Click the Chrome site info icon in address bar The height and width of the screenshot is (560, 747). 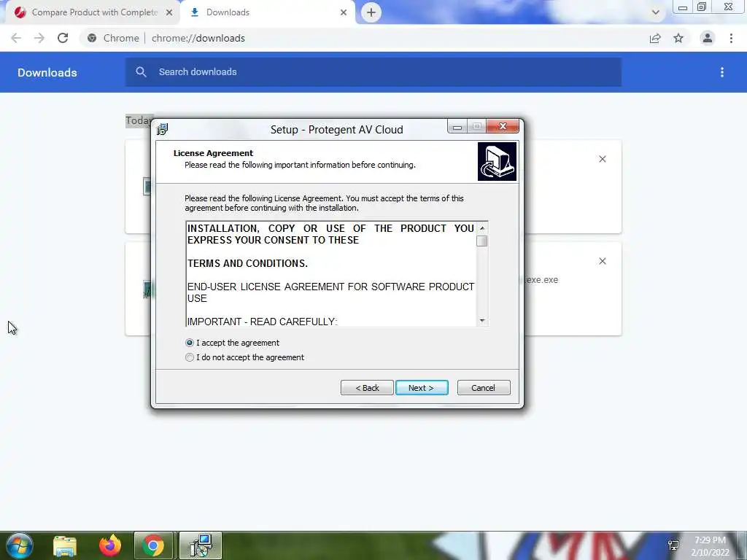point(92,38)
